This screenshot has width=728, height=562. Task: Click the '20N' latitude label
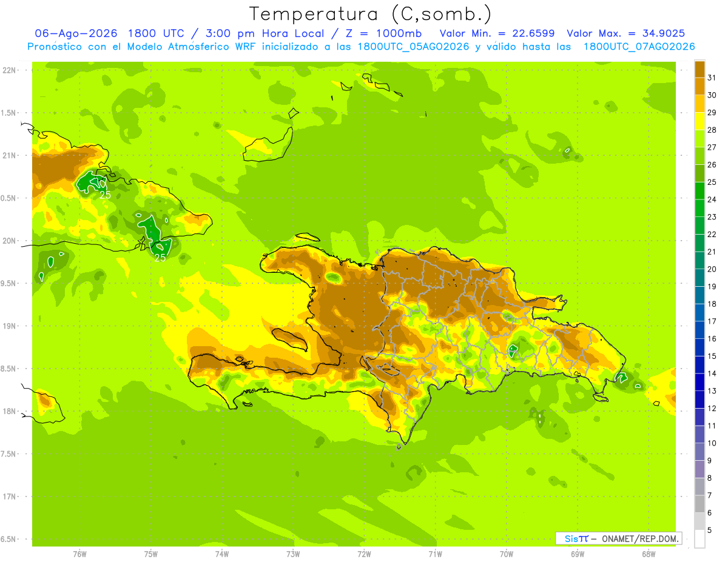[x=10, y=241]
